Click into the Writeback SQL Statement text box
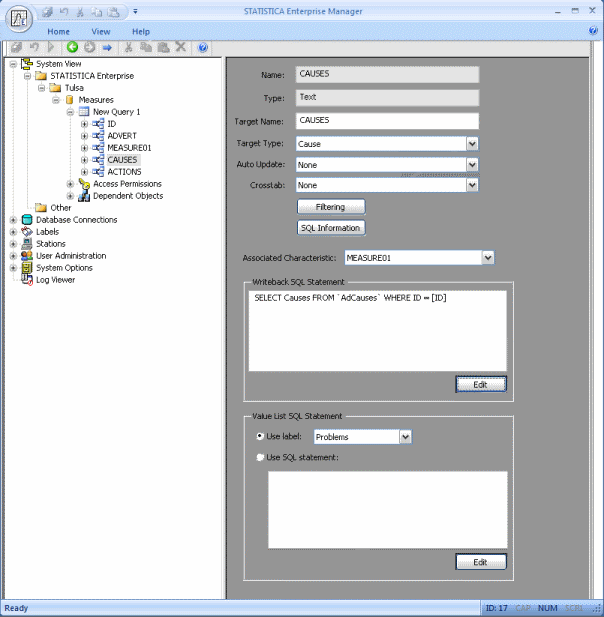The height and width of the screenshot is (617, 604). point(377,331)
